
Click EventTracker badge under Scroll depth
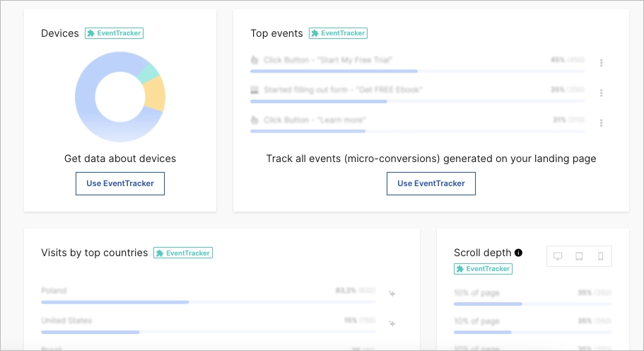tap(483, 269)
